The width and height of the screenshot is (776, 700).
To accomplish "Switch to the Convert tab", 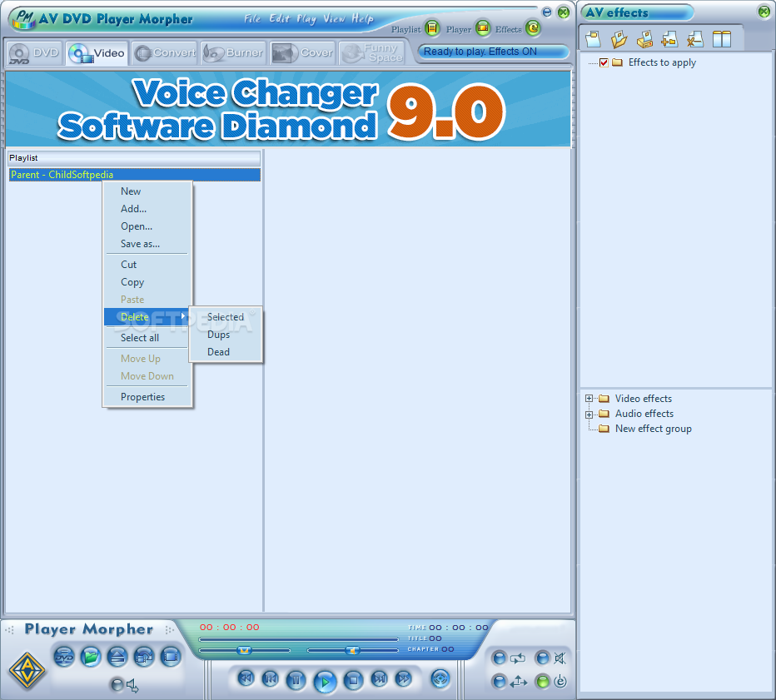I will click(x=165, y=53).
